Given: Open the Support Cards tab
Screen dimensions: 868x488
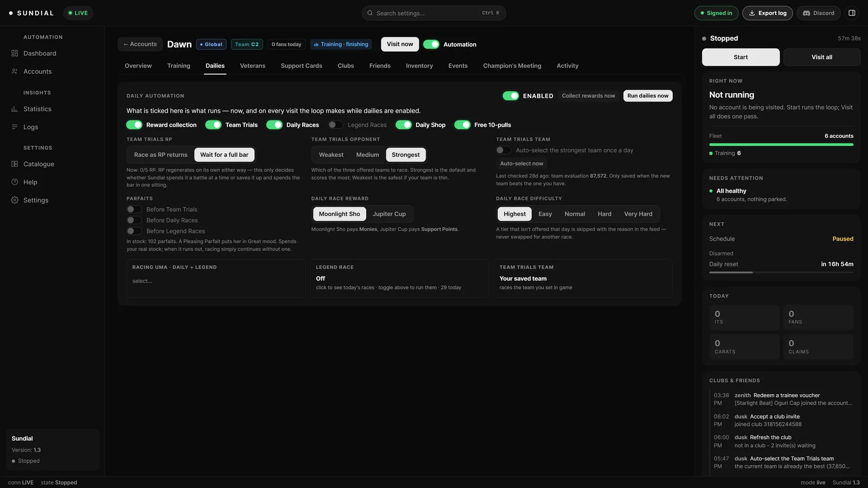Looking at the screenshot, I should 302,66.
